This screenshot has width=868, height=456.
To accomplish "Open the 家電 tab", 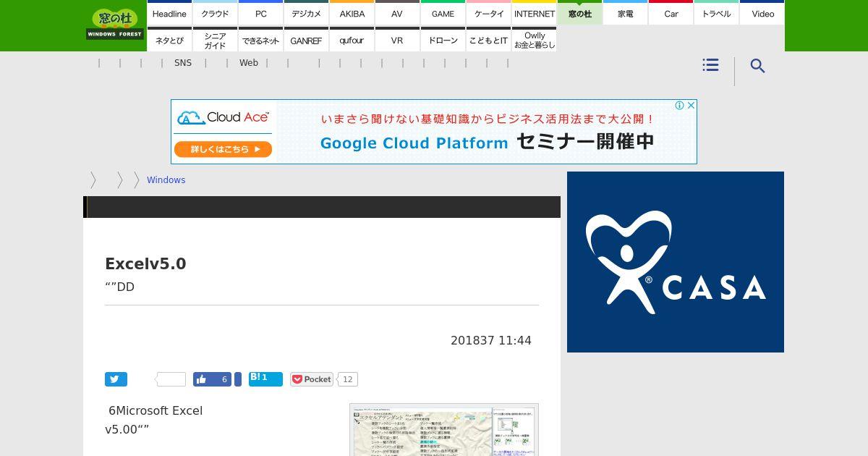I will pos(625,13).
